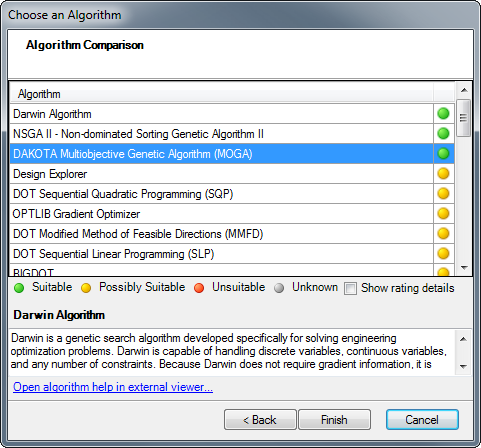481x448 pixels.
Task: Click the green Suitable legend icon
Action: click(19, 288)
